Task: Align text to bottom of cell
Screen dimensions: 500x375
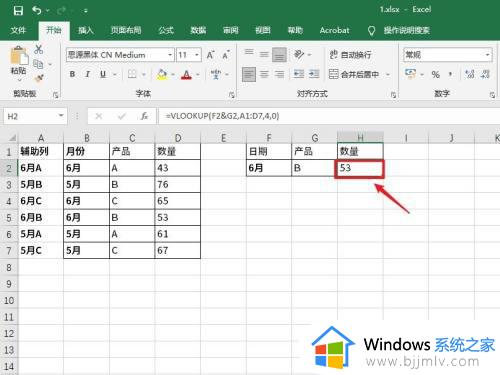Action: pos(279,55)
